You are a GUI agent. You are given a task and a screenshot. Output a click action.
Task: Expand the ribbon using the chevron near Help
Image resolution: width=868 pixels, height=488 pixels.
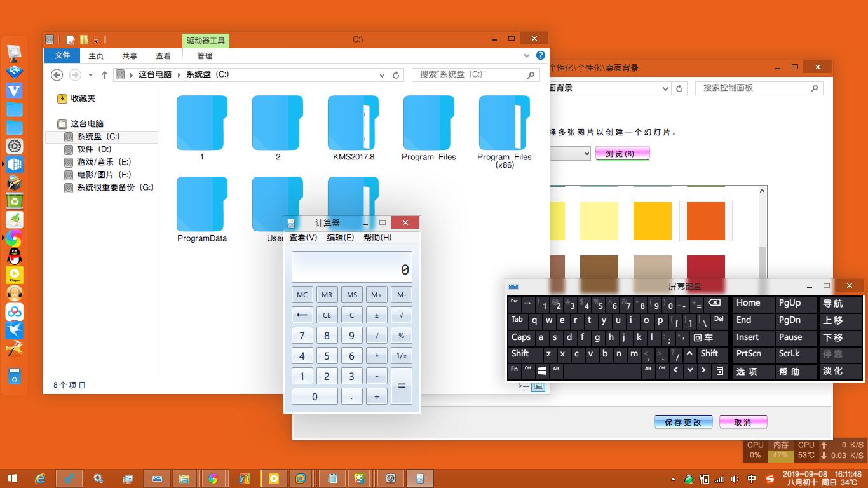[527, 56]
